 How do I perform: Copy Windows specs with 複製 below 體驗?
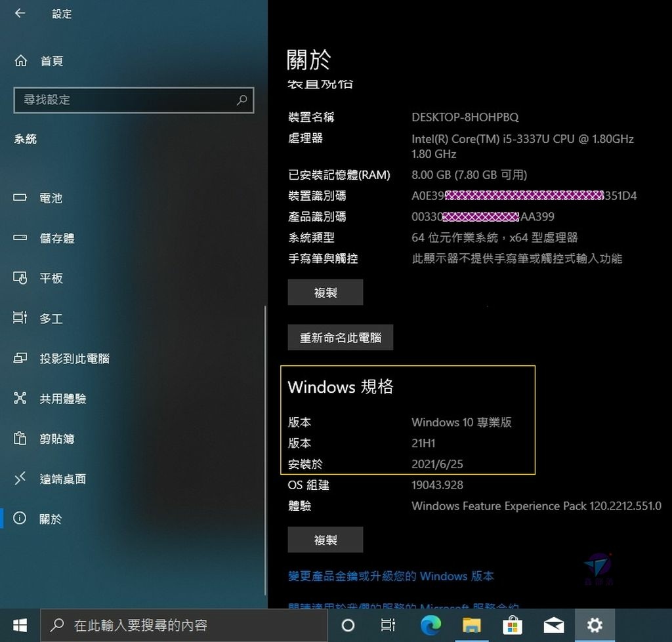pos(325,540)
